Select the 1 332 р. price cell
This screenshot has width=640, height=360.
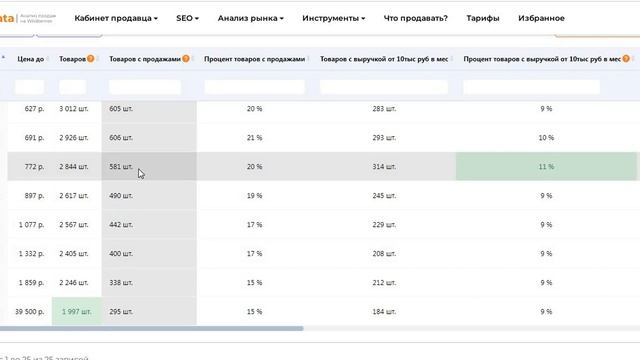click(x=31, y=254)
